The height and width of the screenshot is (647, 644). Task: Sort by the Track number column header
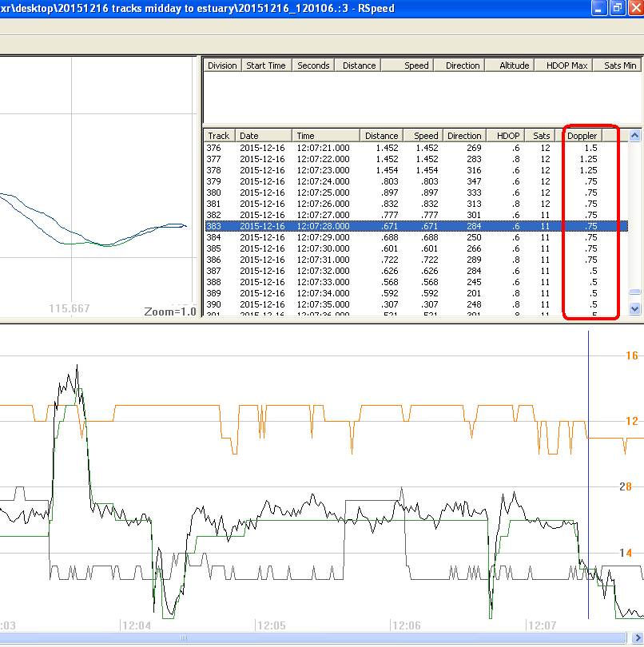(x=219, y=136)
